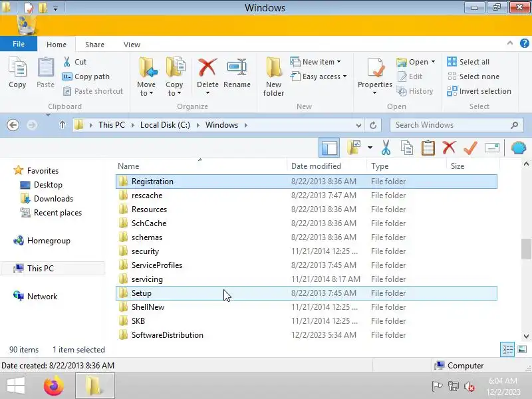
Task: Open Classic Shell settings via blue shell icon
Action: (x=518, y=148)
